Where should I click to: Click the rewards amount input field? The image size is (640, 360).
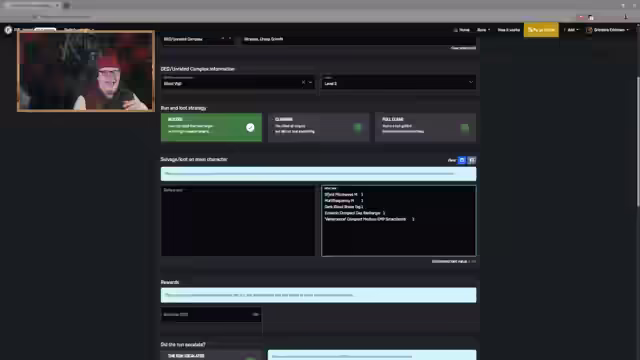[x=211, y=314]
